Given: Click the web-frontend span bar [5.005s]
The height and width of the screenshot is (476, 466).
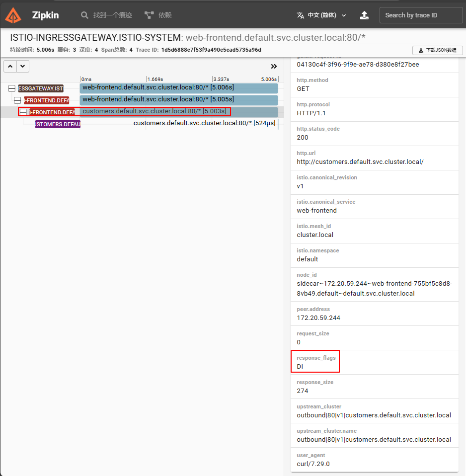Looking at the screenshot, I should click(x=179, y=100).
